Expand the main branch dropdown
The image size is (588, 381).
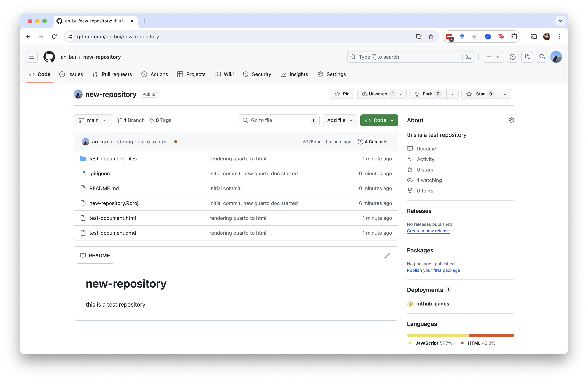coord(93,120)
